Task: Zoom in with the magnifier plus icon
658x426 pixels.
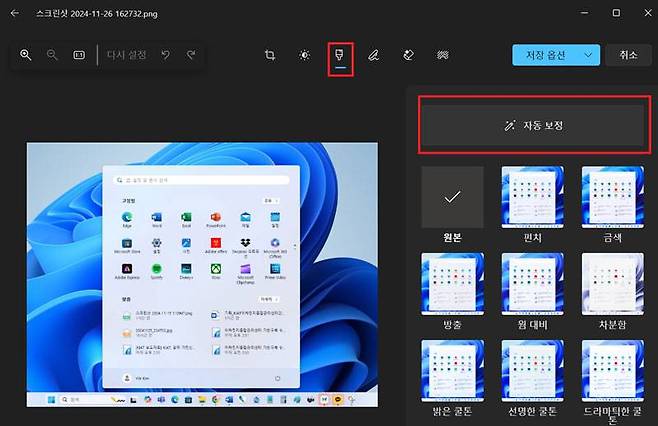Action: [26, 55]
